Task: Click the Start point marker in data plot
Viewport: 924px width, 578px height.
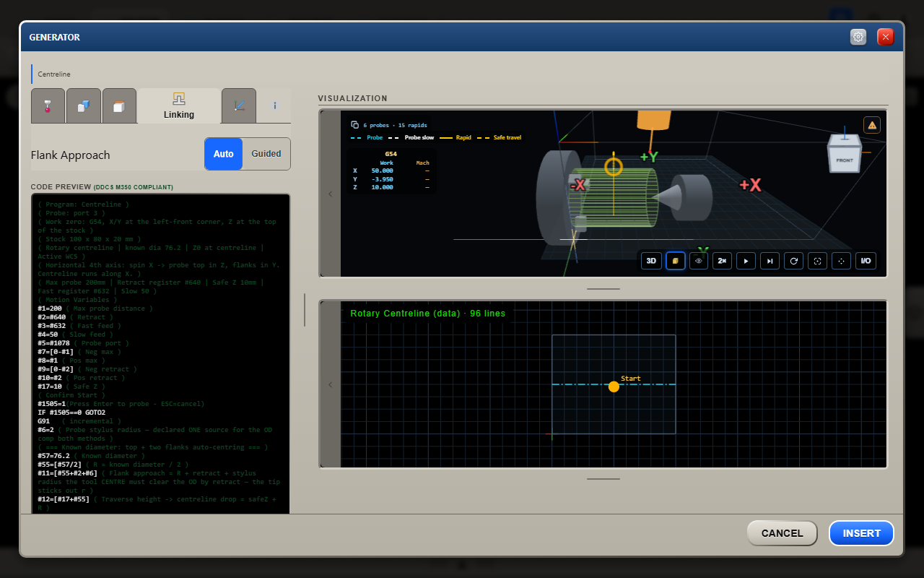Action: pyautogui.click(x=614, y=387)
